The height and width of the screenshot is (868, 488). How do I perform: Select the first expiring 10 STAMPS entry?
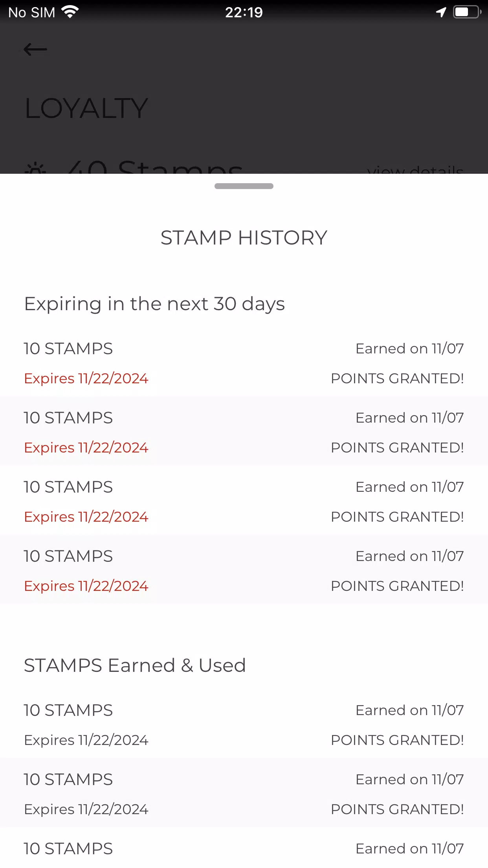click(244, 362)
